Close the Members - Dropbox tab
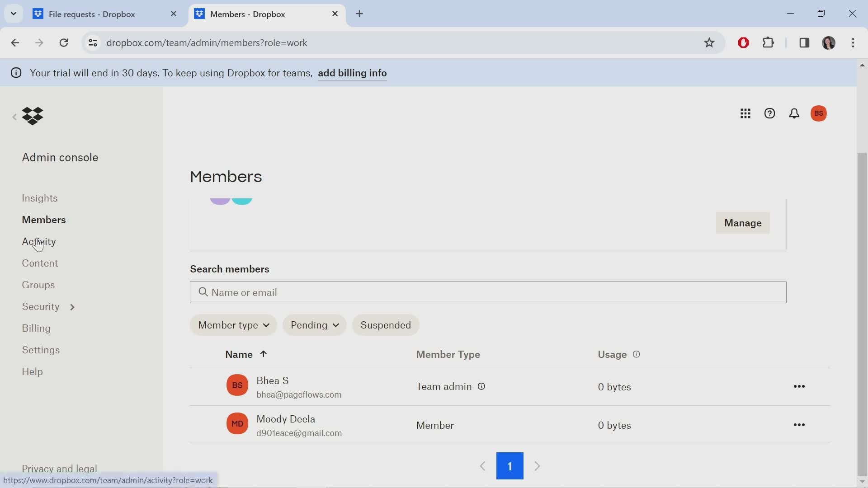The image size is (868, 488). 335,14
